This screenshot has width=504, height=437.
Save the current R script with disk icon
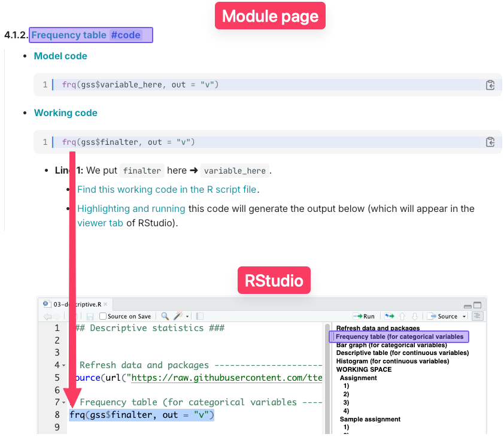(90, 317)
